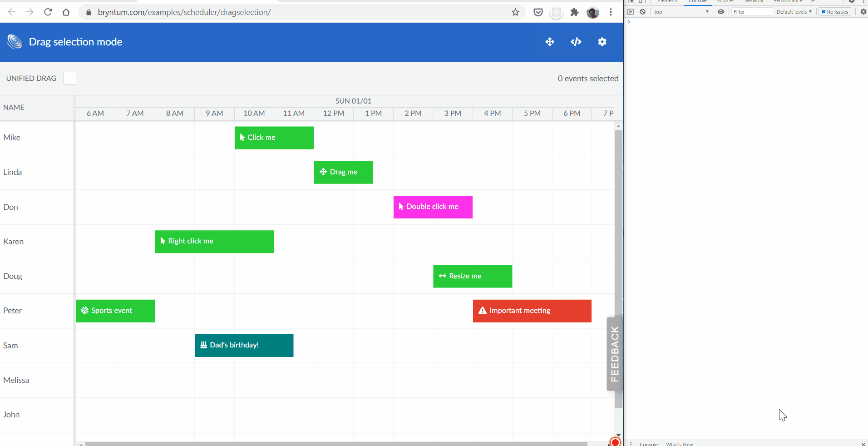Click the DevTools settings gear icon
The height and width of the screenshot is (446, 868).
coord(863,12)
